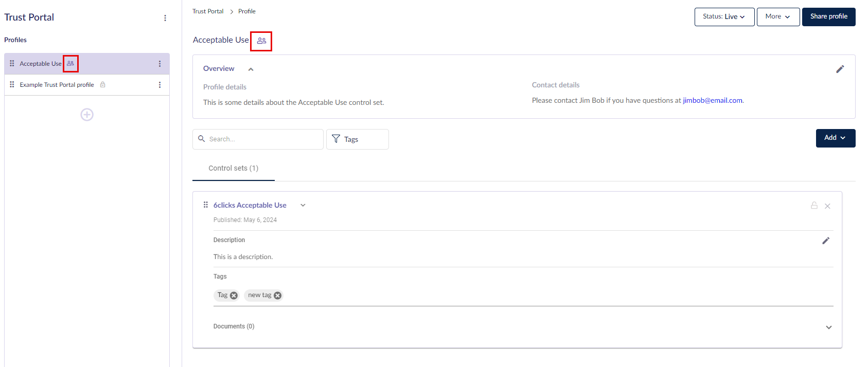Collapse 6clicks Acceptable Use control set

[303, 205]
